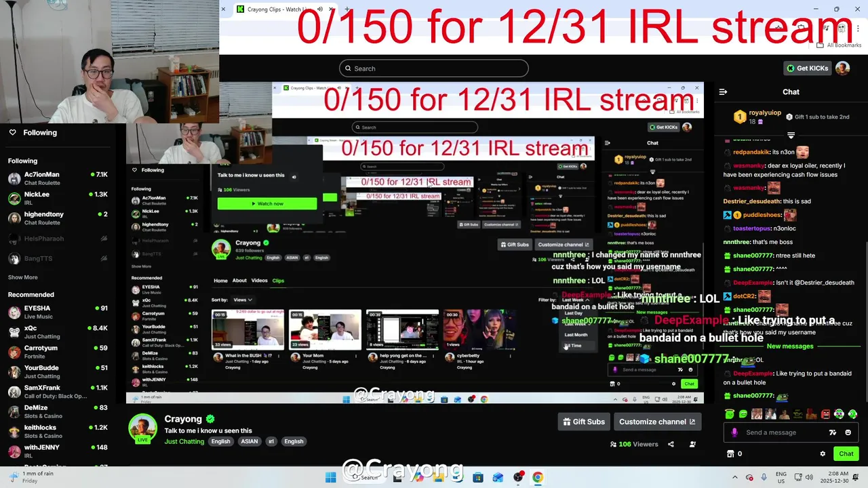Click the green Chat send button

(846, 453)
